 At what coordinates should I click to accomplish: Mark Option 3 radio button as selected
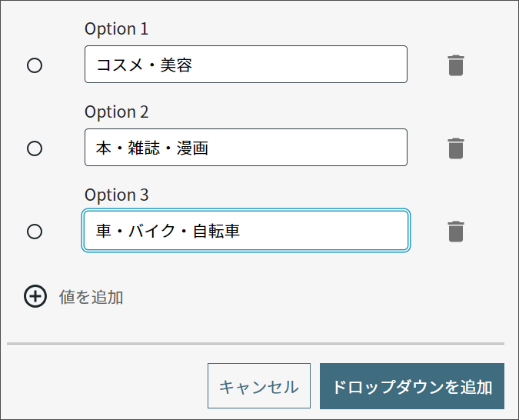(35, 232)
